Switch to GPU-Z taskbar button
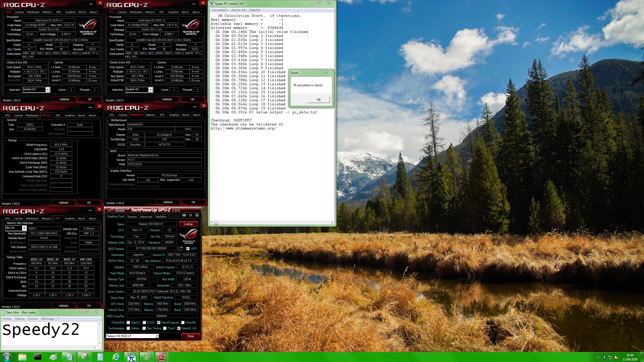Image resolution: width=644 pixels, height=362 pixels. (147, 357)
